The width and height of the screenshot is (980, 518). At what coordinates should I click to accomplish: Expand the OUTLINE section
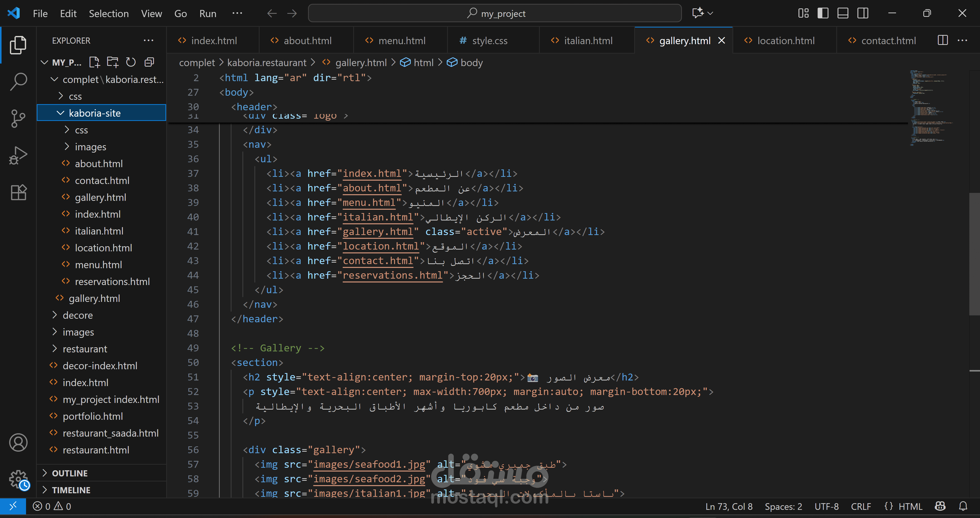[70, 473]
